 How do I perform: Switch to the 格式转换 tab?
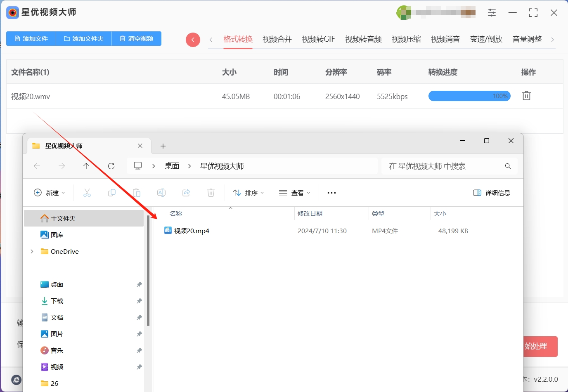click(x=238, y=39)
